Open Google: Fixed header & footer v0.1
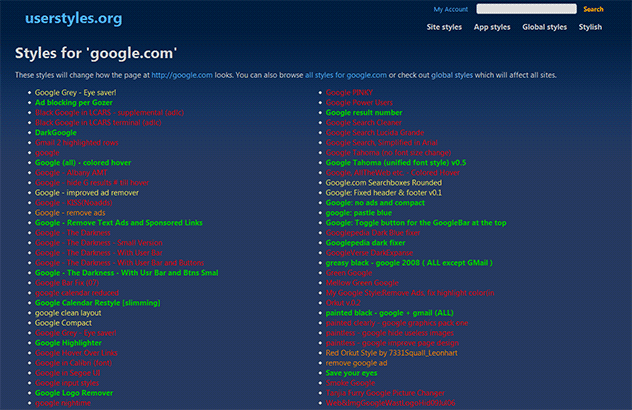632x410 pixels. coord(384,193)
